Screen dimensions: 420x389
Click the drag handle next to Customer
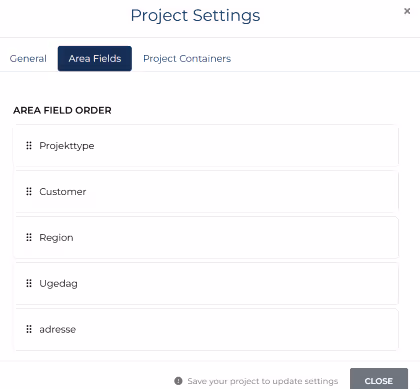29,191
